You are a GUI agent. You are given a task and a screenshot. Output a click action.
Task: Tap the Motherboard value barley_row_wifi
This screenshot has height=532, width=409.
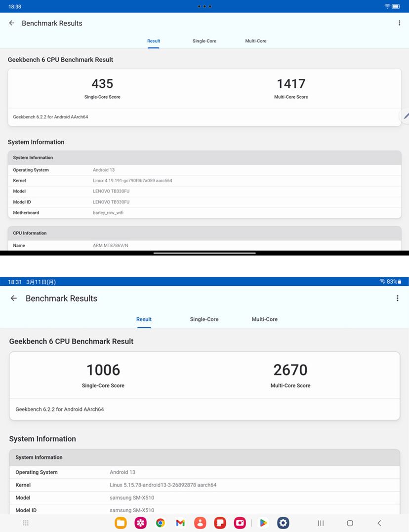[x=108, y=213]
